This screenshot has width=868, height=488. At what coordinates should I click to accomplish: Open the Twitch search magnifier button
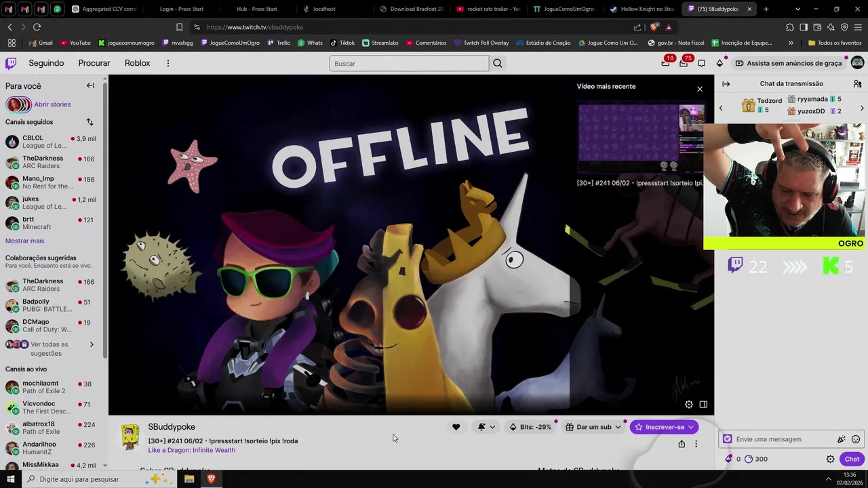point(498,63)
